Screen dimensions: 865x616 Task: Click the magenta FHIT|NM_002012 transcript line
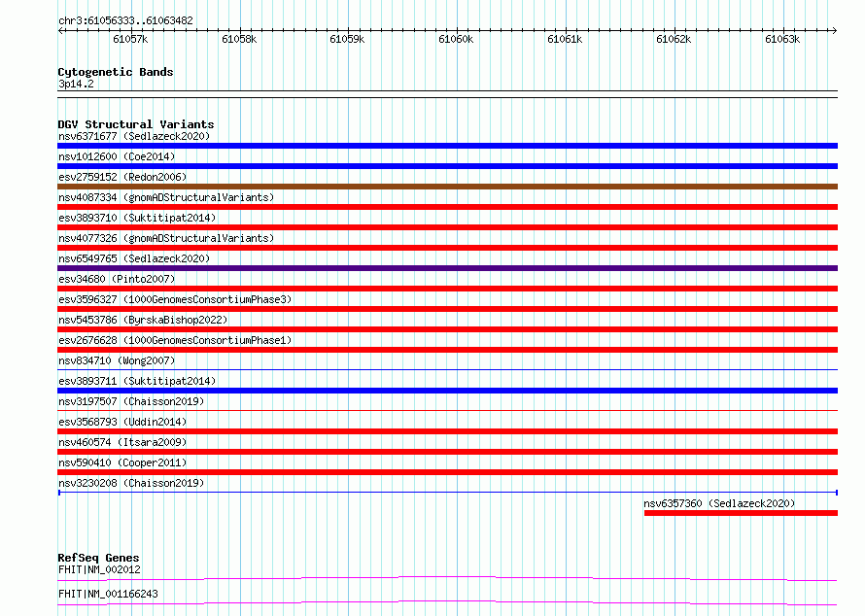click(x=447, y=578)
